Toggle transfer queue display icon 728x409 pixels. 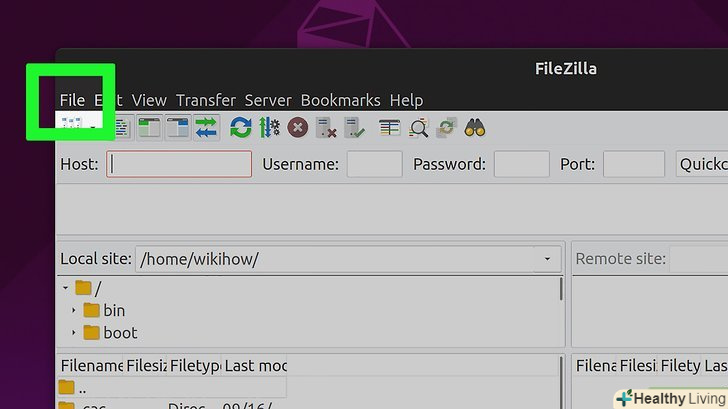tap(206, 128)
